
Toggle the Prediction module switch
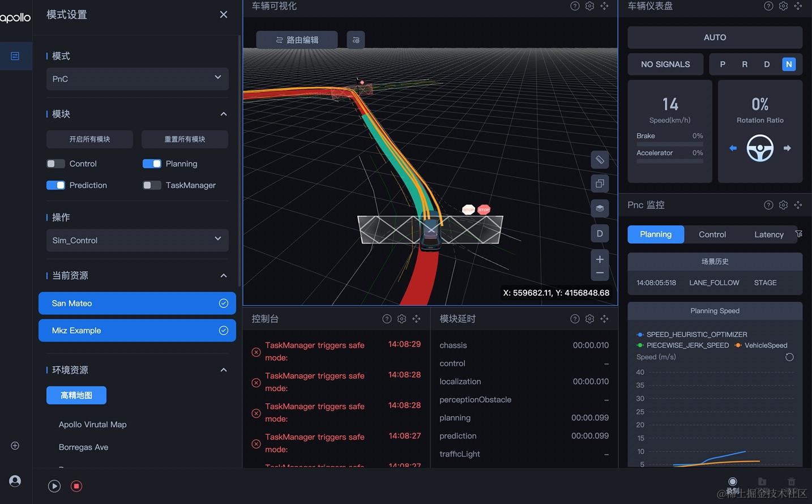coord(55,185)
